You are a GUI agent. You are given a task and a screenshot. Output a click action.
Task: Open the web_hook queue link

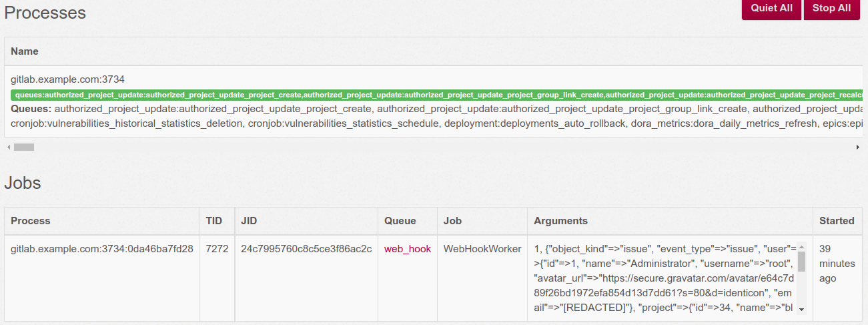point(407,249)
